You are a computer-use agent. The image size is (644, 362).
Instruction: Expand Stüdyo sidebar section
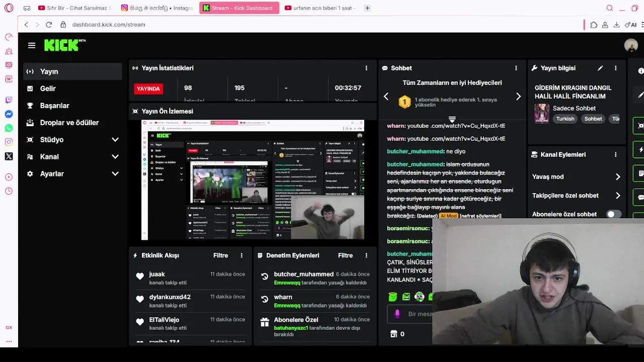(115, 139)
